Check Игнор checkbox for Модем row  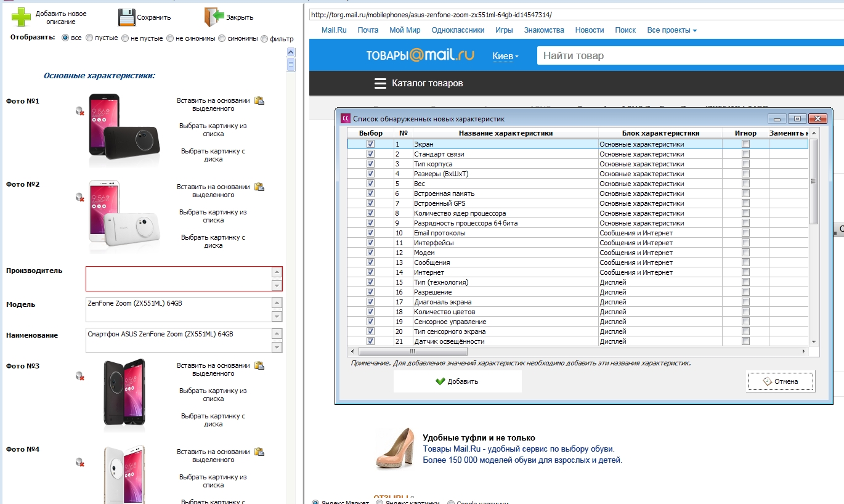pos(745,253)
